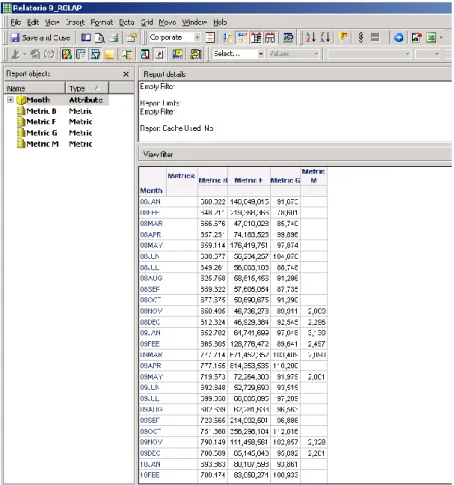This screenshot has width=454, height=485.
Task: Click the gray banding icon
Action: [375, 38]
